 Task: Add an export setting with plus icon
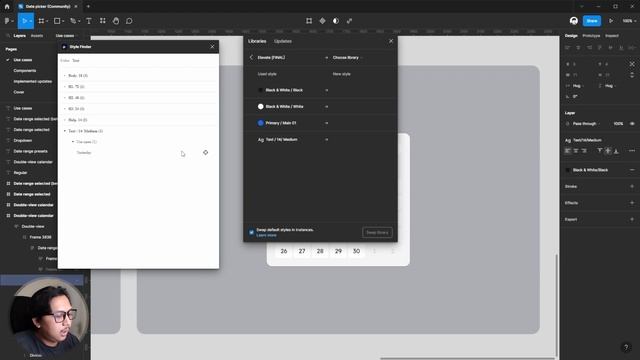click(632, 219)
